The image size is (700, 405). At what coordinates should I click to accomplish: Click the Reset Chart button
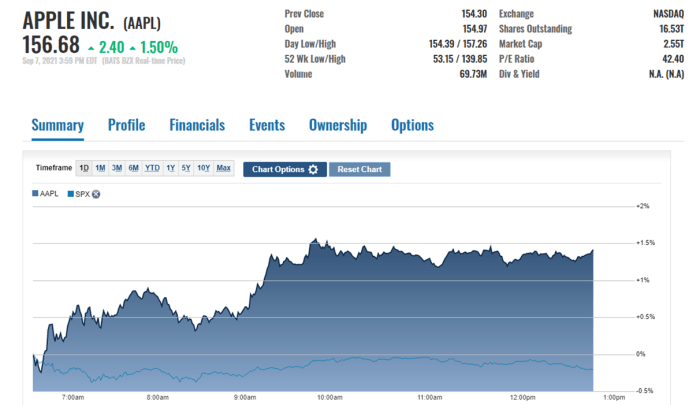tap(359, 169)
